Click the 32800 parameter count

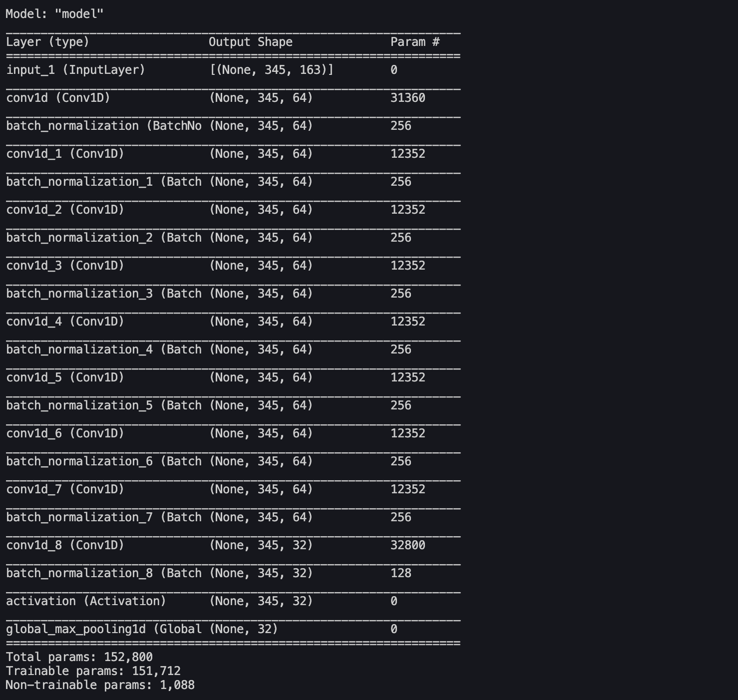tap(407, 545)
